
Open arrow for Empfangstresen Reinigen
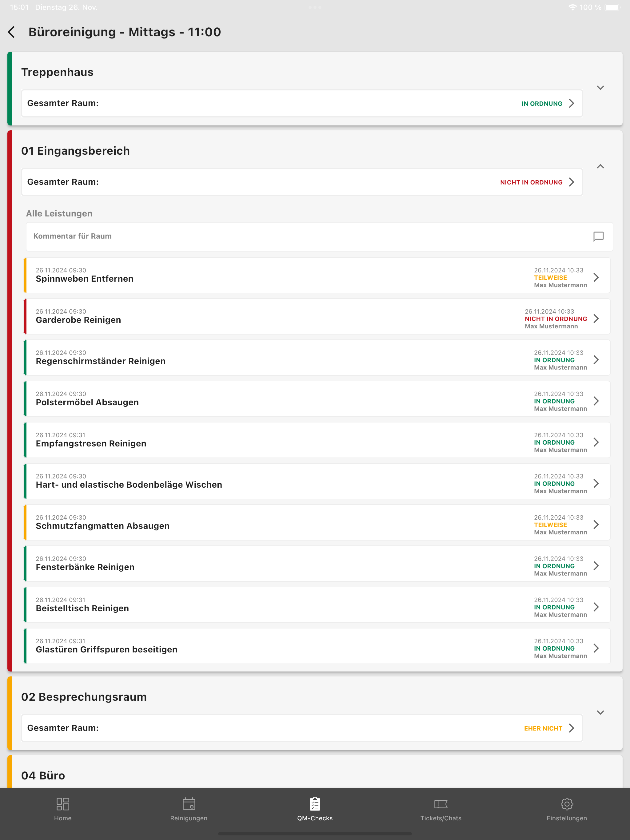coord(596,442)
